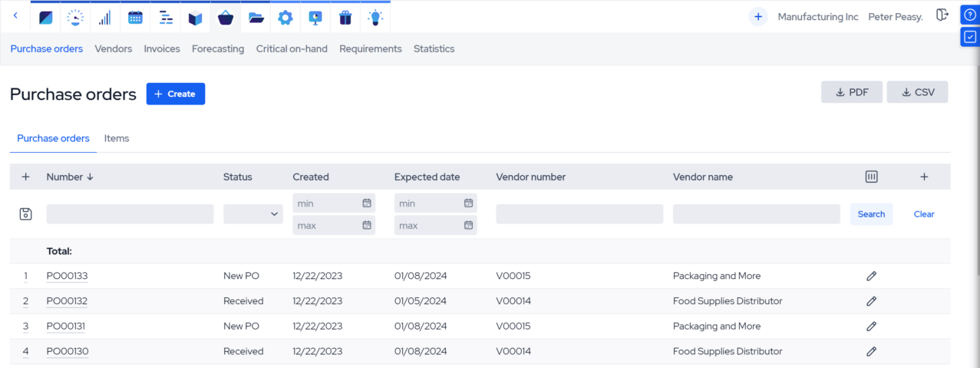Open the Status filter dropdown
980x368 pixels.
253,214
